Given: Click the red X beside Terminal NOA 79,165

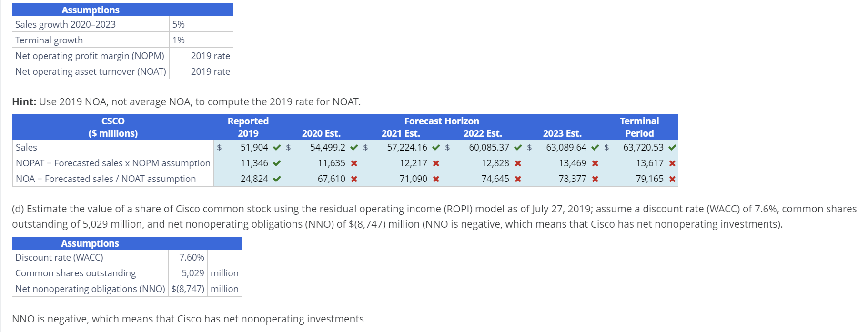Looking at the screenshot, I should pyautogui.click(x=672, y=179).
